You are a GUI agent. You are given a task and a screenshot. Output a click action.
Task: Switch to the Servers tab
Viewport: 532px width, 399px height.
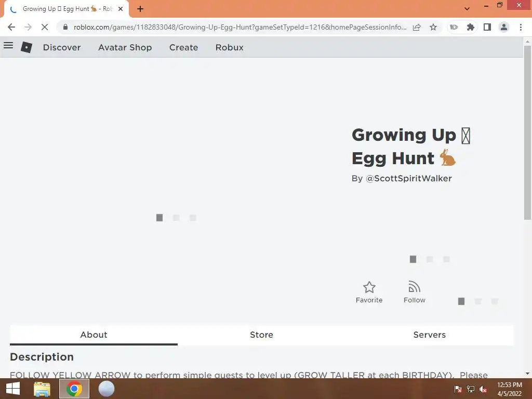coord(429,335)
